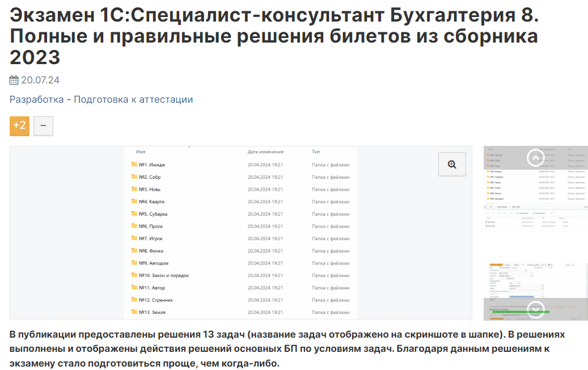Click the Дата изменения column header
The height and width of the screenshot is (370, 588).
(265, 152)
